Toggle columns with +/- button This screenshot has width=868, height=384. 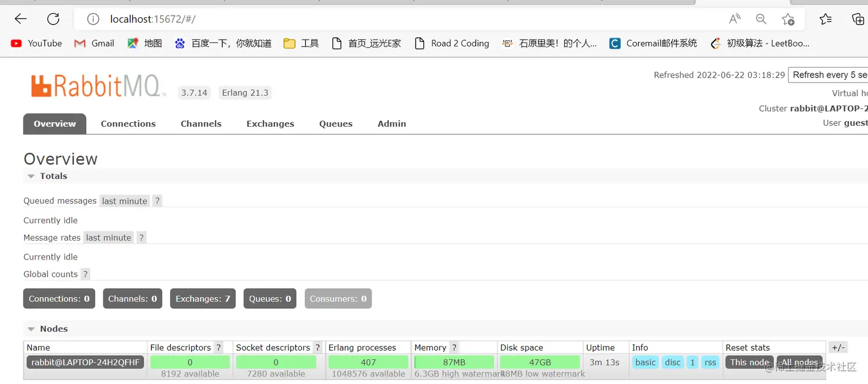click(x=838, y=347)
